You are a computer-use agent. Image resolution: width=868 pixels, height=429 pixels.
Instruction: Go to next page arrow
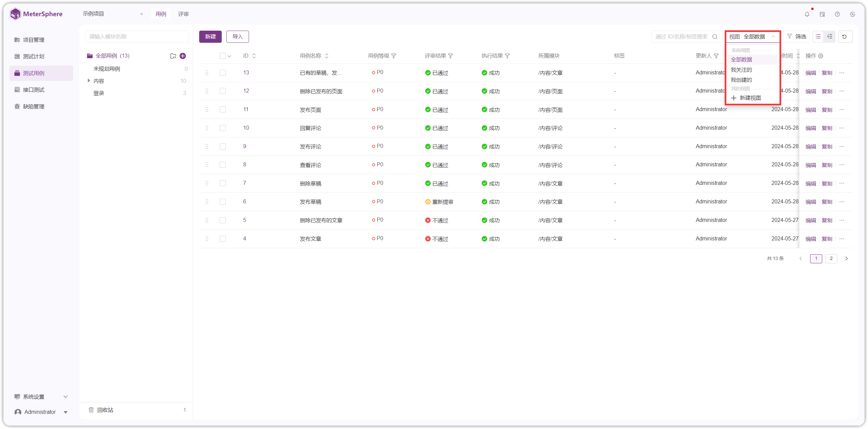[x=846, y=259]
